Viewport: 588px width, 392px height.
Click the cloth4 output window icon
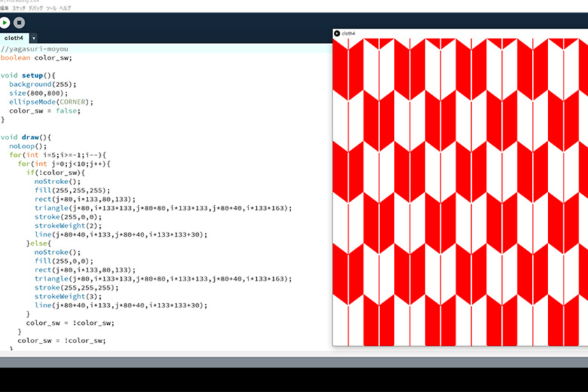[x=337, y=34]
